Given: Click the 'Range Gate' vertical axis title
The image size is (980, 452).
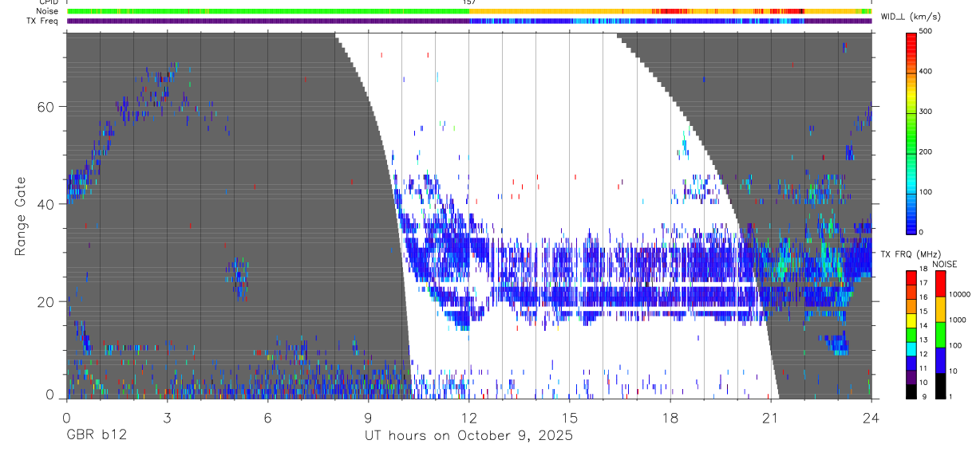Looking at the screenshot, I should tap(20, 217).
